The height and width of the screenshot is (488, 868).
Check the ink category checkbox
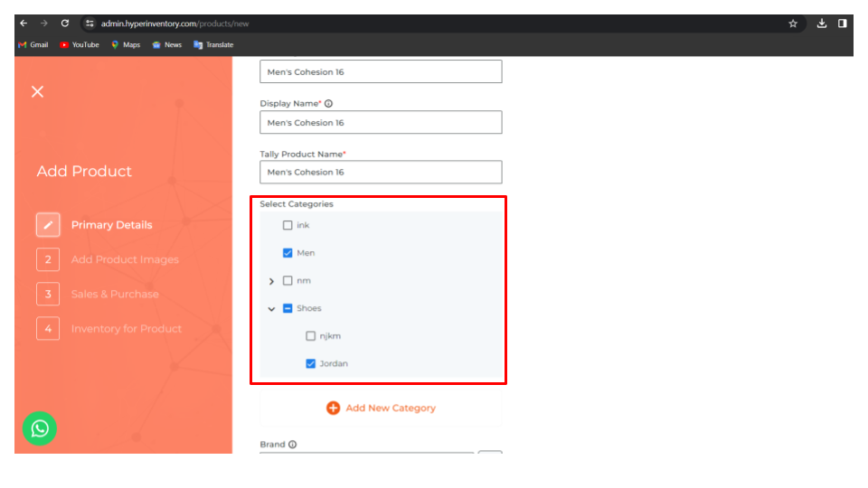tap(288, 225)
